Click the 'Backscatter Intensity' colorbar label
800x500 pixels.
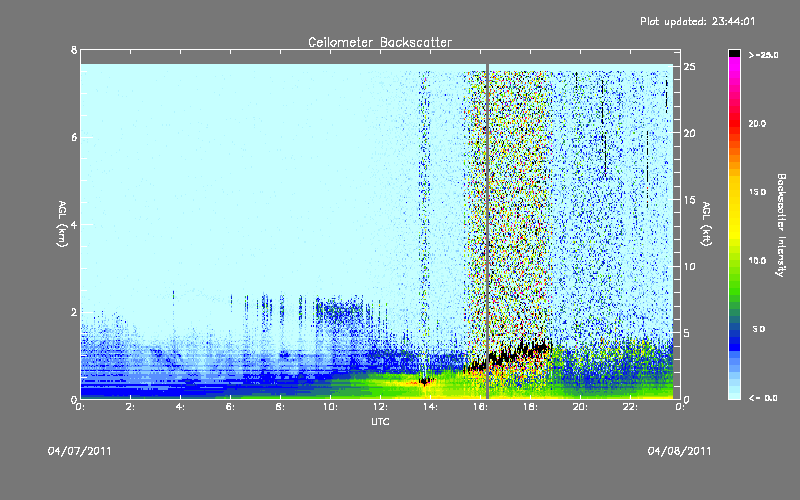click(781, 225)
